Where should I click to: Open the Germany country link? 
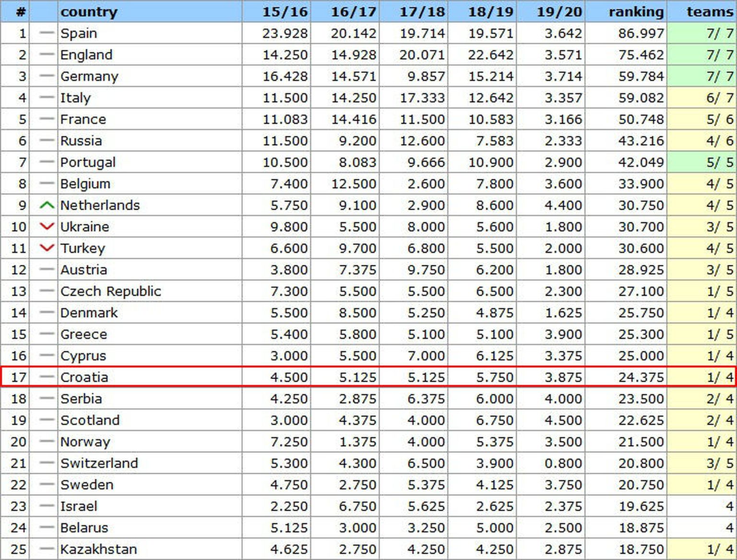(x=89, y=76)
